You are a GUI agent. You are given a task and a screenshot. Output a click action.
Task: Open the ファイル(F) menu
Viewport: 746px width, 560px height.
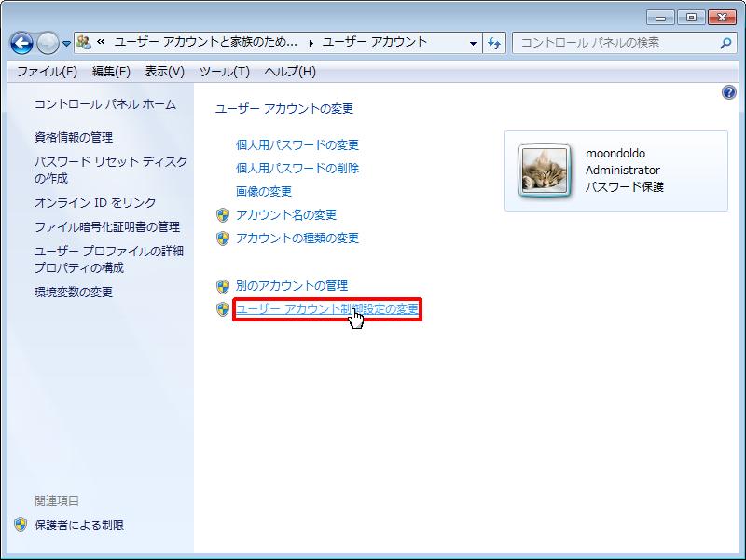47,72
